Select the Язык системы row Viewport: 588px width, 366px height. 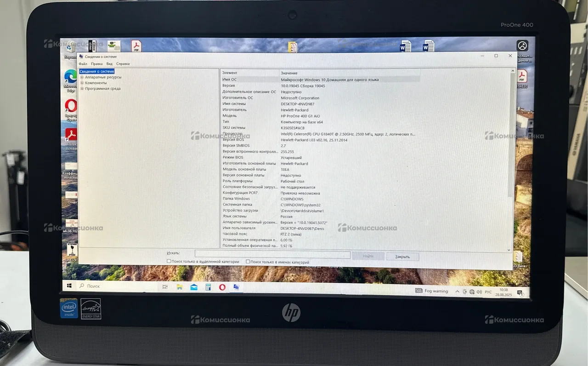point(320,217)
